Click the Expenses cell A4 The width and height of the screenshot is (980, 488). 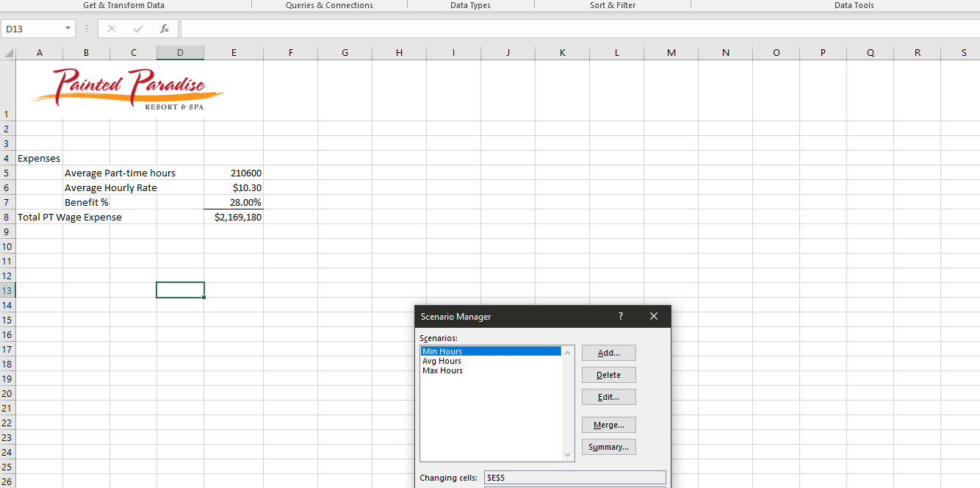tap(39, 158)
